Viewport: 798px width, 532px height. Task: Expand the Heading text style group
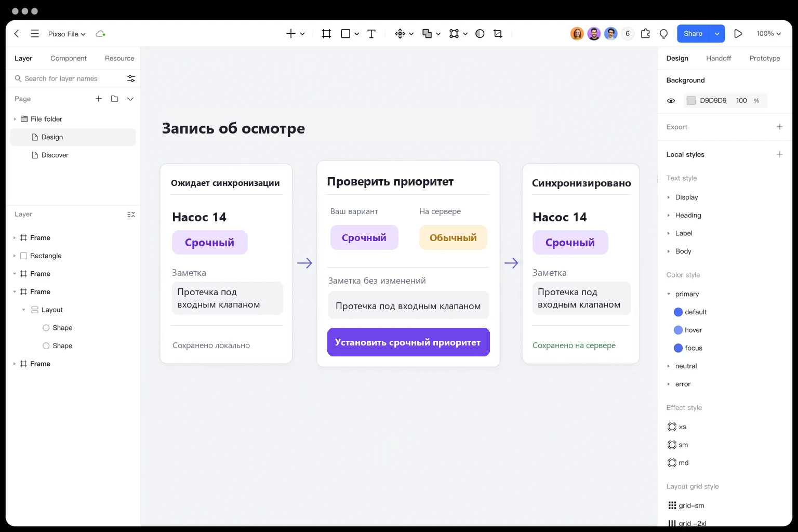click(x=669, y=215)
